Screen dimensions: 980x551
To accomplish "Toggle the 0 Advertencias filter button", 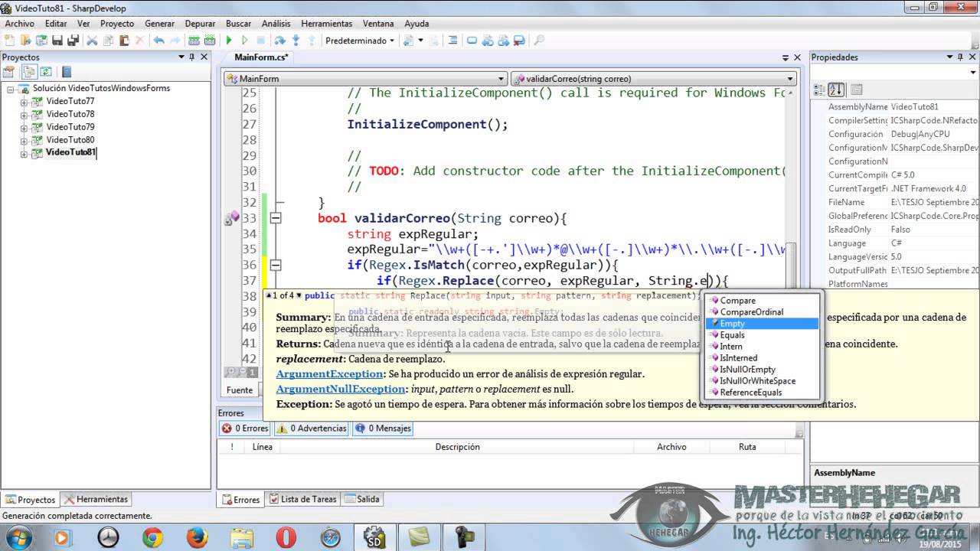I will pos(312,429).
